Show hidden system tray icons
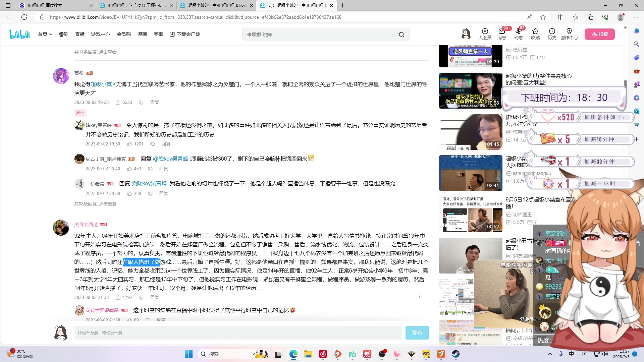 (x=550, y=354)
